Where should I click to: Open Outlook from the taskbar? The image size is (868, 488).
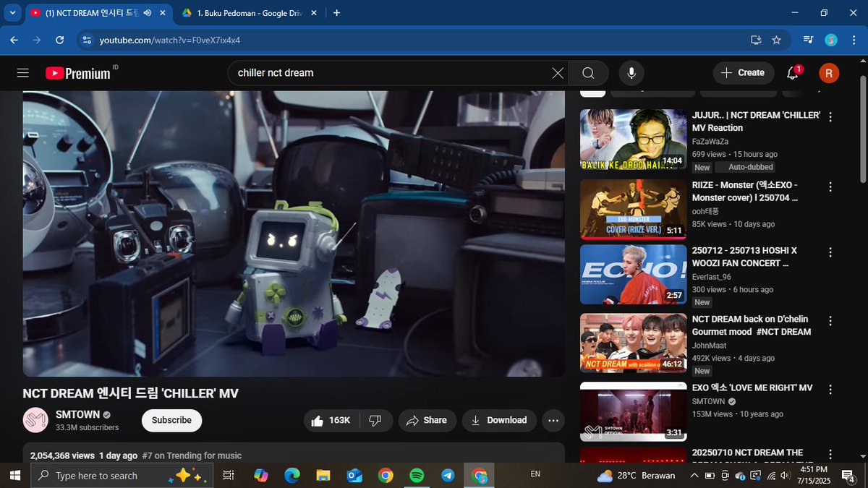[354, 475]
